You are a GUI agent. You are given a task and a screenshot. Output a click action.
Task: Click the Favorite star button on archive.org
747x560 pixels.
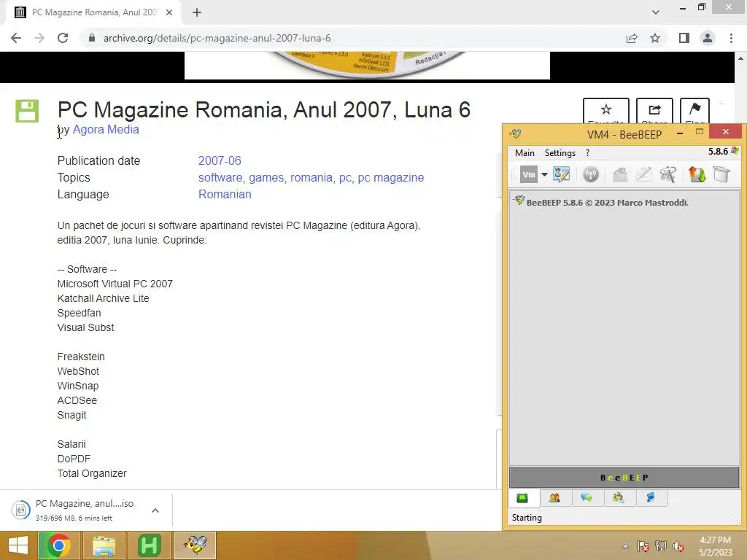(606, 111)
